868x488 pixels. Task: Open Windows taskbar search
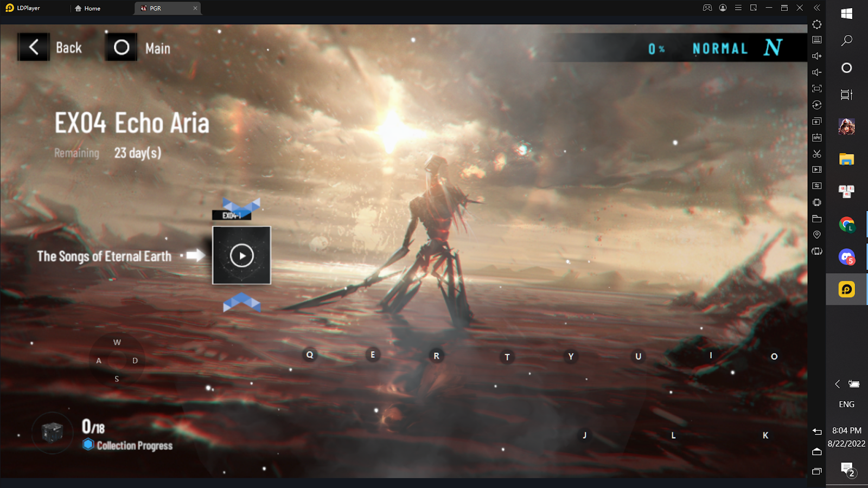[x=847, y=41]
